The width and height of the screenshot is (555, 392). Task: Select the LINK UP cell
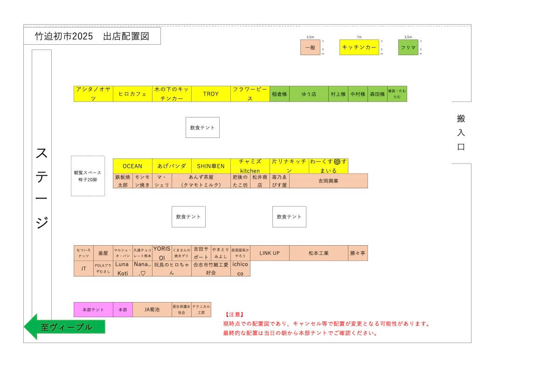coord(270,253)
